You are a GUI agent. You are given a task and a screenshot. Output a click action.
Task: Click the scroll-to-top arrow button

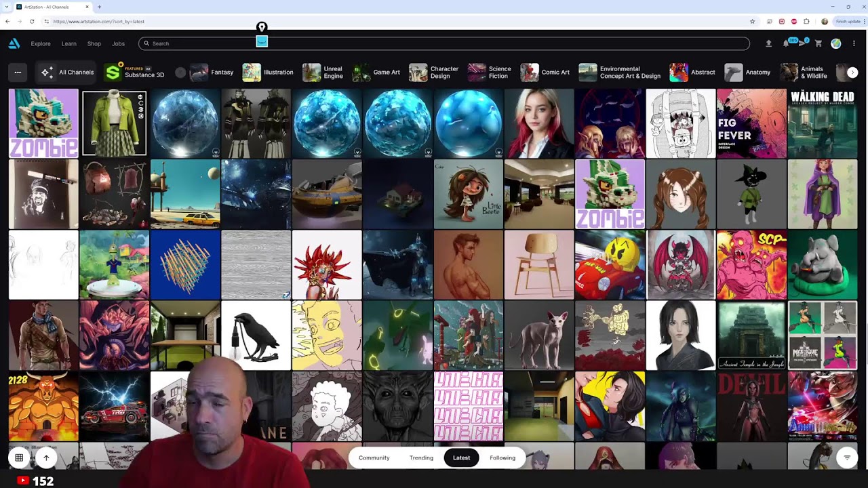46,457
